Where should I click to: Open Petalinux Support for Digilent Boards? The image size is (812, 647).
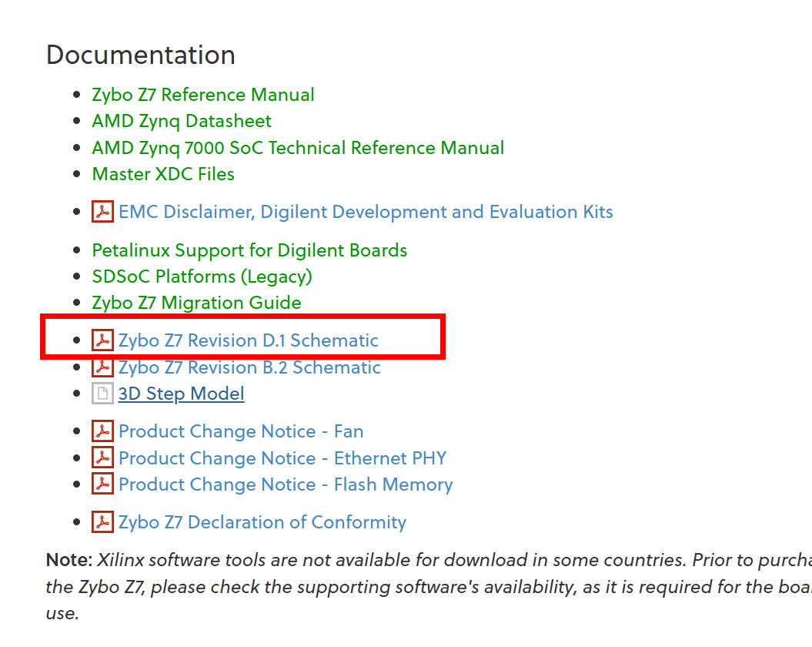click(x=249, y=250)
